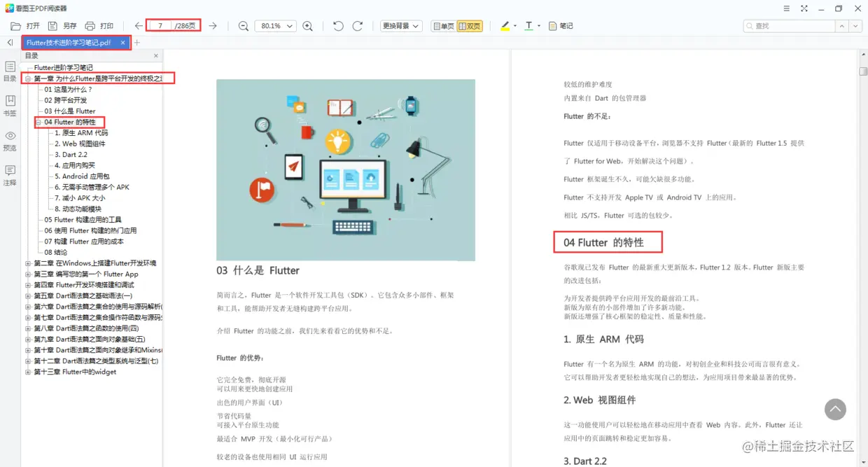This screenshot has height=467, width=868.
Task: Select 6. 无需手动管理多个 APK entry
Action: (x=92, y=188)
